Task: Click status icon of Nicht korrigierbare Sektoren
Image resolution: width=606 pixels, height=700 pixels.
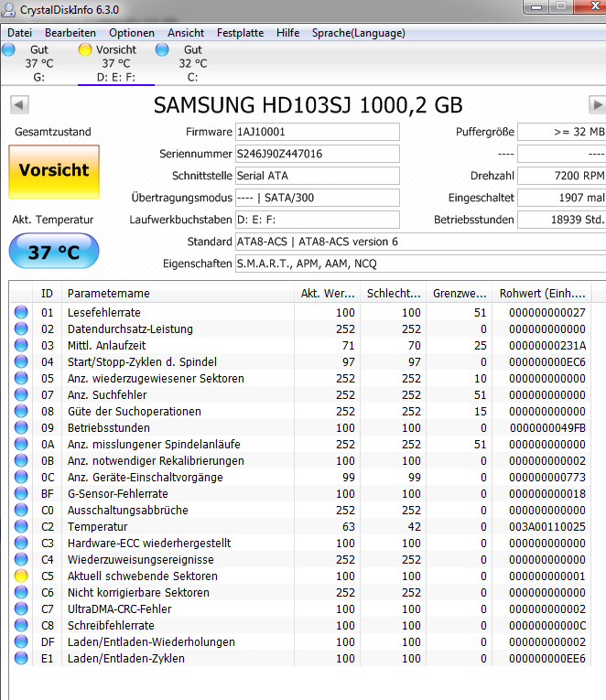Action: (21, 592)
